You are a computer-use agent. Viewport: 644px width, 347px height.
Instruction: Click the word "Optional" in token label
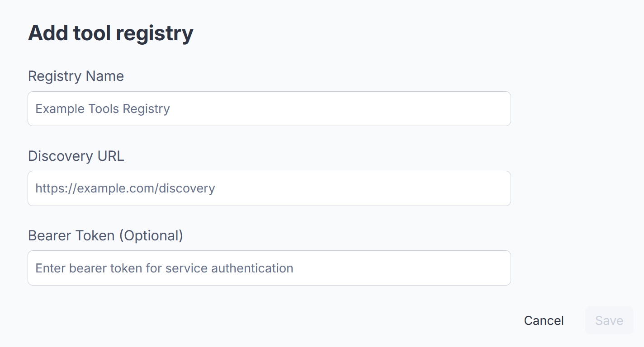pyautogui.click(x=151, y=235)
